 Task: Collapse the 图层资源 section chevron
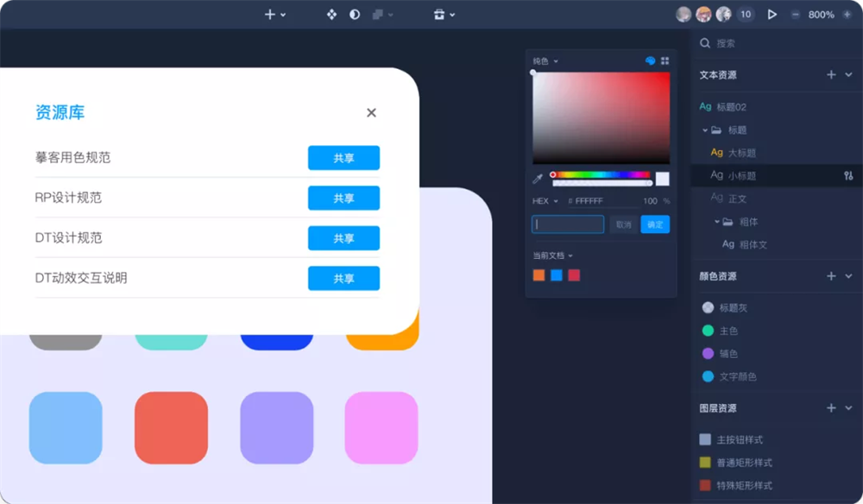(848, 408)
